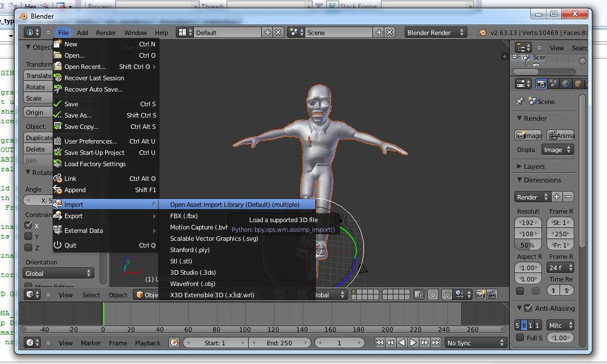Open the World properties globe icon

pos(566,84)
